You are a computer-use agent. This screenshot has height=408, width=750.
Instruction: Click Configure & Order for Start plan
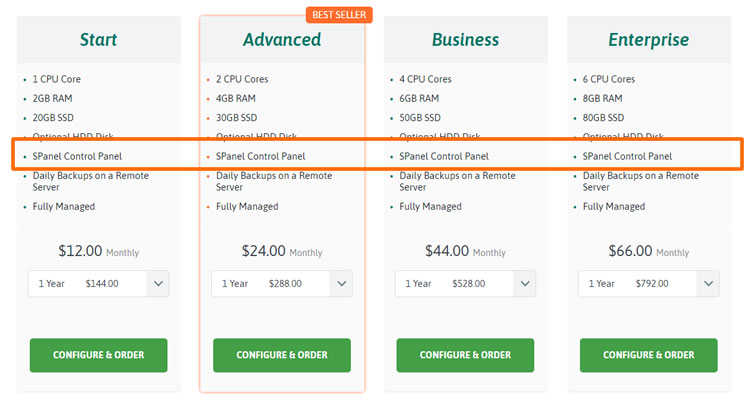pyautogui.click(x=99, y=355)
